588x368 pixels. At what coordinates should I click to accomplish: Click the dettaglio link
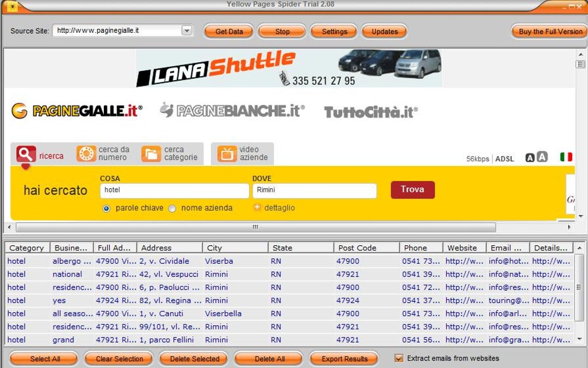[280, 207]
